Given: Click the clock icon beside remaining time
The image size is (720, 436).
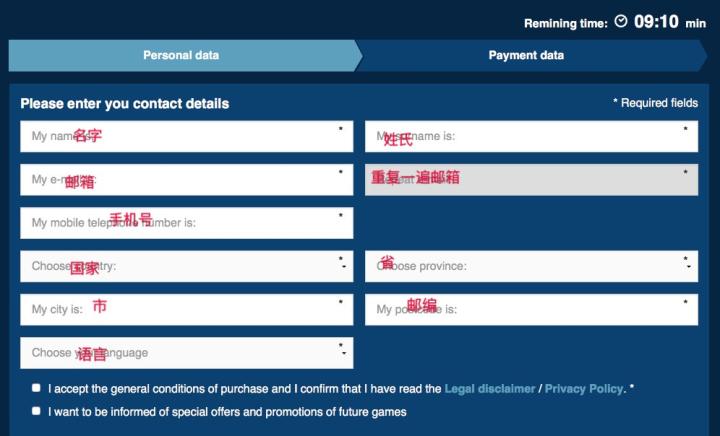Looking at the screenshot, I should coord(621,21).
